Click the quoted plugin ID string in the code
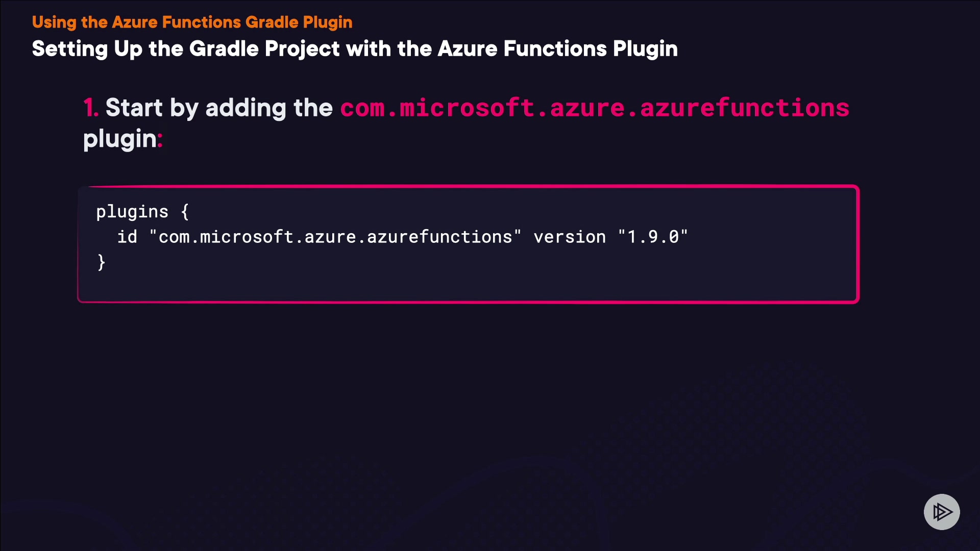The height and width of the screenshot is (551, 980). click(335, 237)
